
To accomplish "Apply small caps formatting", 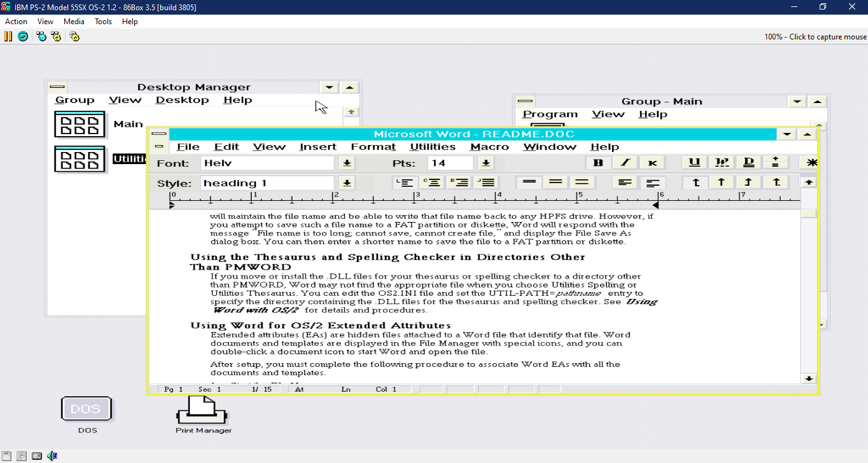I will pos(653,162).
